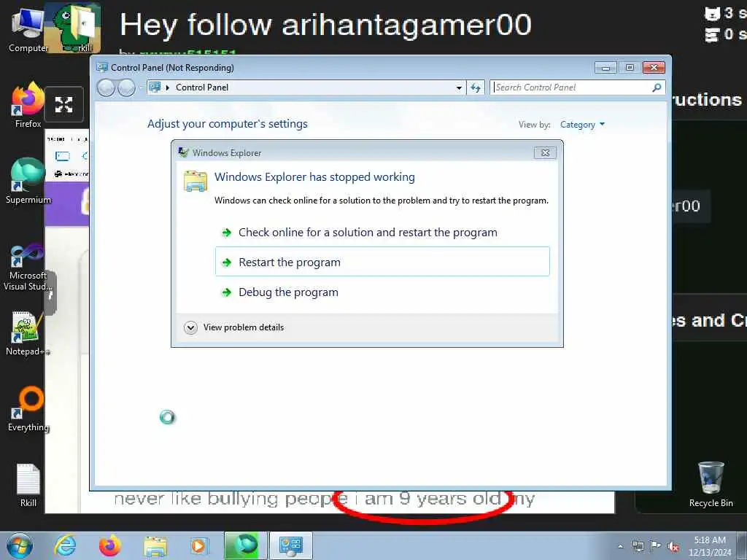The height and width of the screenshot is (560, 747).
Task: Open the Rkill file on the desktop
Action: [x=28, y=485]
